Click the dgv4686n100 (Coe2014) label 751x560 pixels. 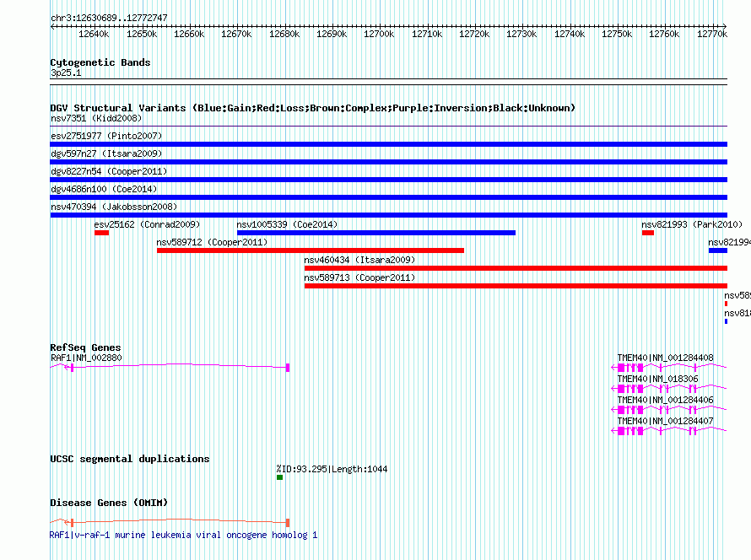pos(104,189)
